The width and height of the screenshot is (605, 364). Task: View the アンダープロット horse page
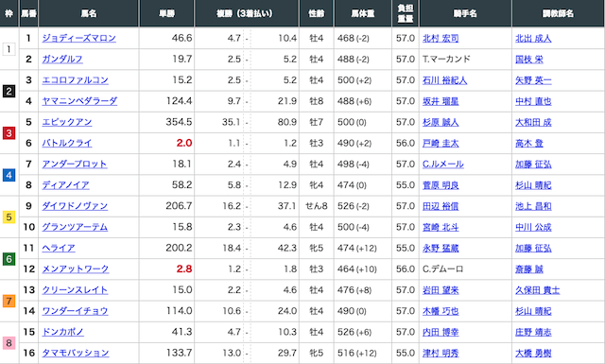click(75, 165)
